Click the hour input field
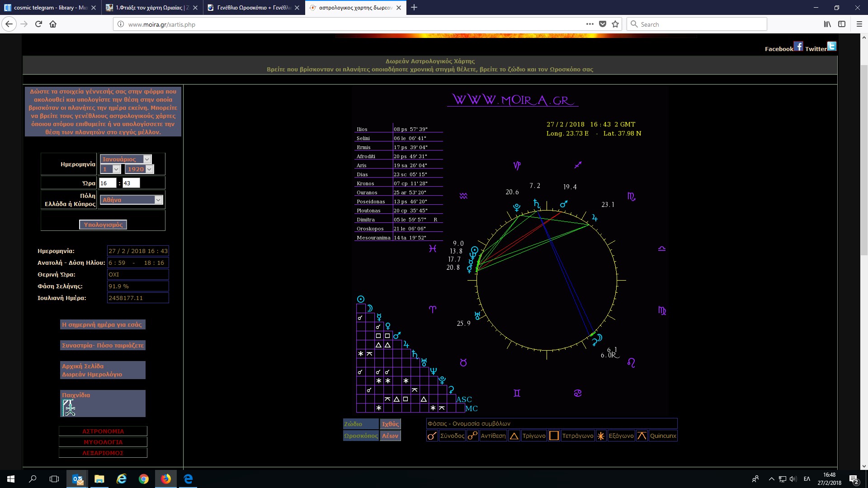868x488 pixels. [108, 183]
